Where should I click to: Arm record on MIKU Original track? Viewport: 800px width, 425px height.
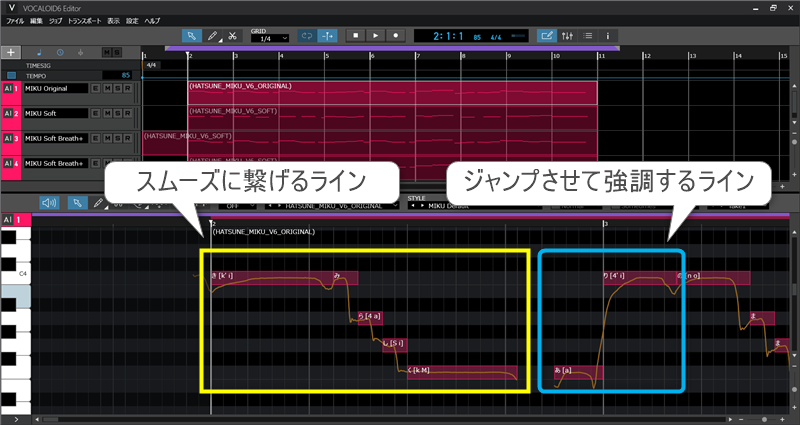[128, 88]
